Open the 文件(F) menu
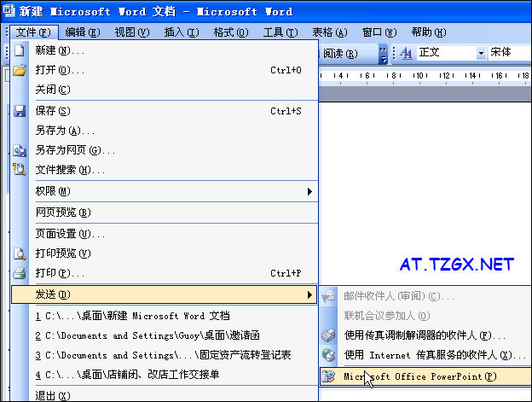 click(33, 32)
